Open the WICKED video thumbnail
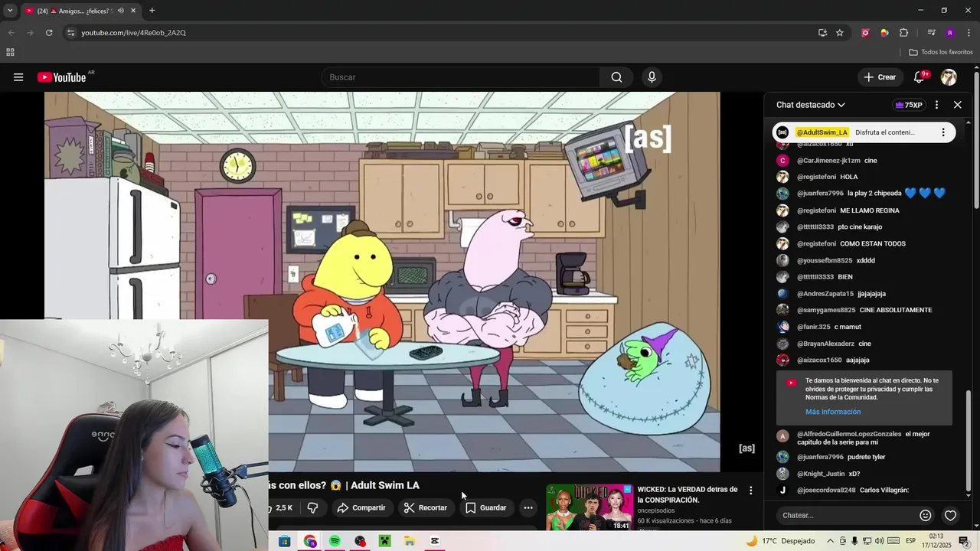Screen dimensions: 980x551 tap(589, 507)
